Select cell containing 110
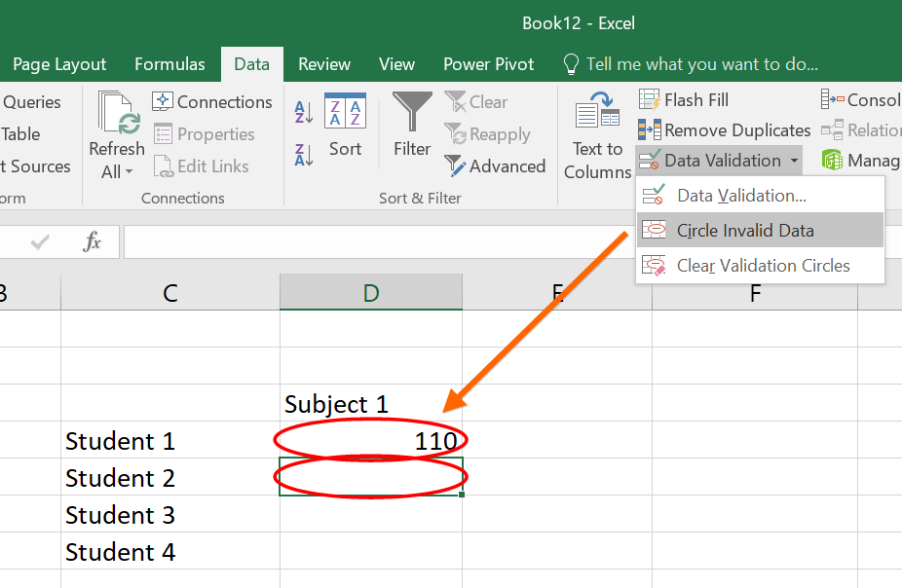 tap(371, 441)
